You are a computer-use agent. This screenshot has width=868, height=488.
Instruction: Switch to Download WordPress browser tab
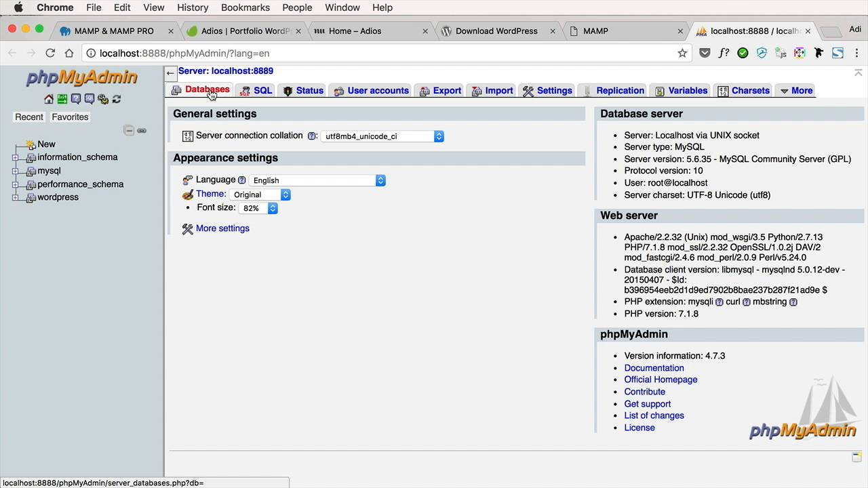496,30
